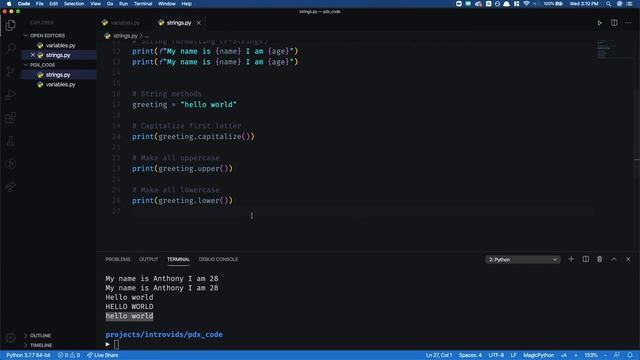Image resolution: width=640 pixels, height=360 pixels.
Task: Open variables.py under Open Editors
Action: pyautogui.click(x=60, y=45)
